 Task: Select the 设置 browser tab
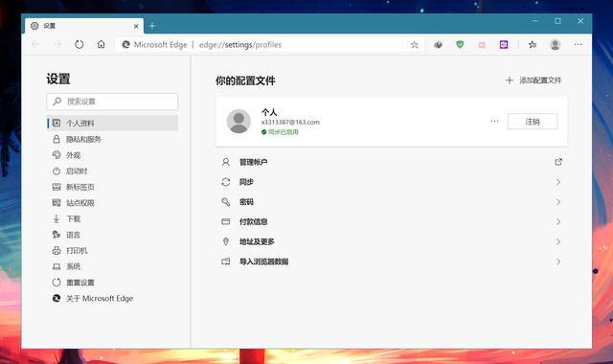84,26
